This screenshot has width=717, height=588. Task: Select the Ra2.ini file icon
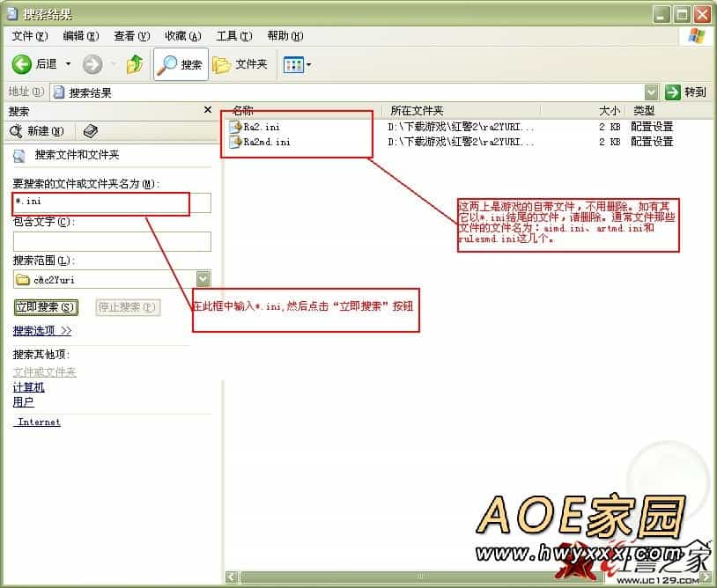235,127
